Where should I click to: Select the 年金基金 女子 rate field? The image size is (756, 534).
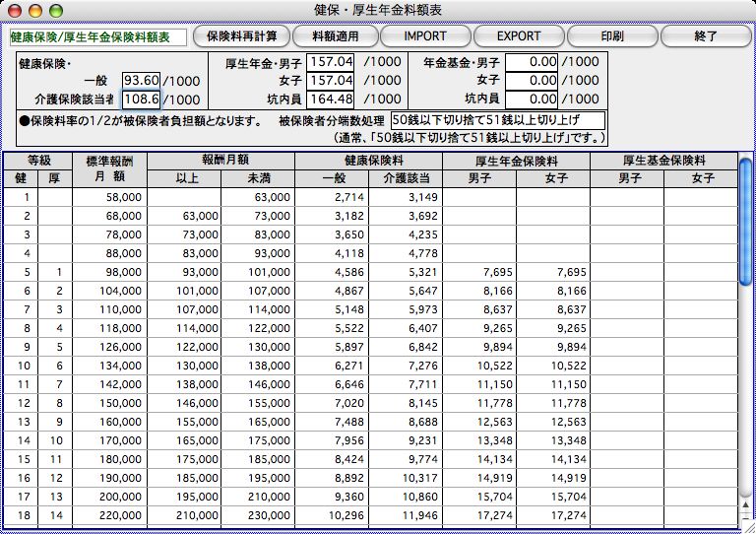point(532,81)
